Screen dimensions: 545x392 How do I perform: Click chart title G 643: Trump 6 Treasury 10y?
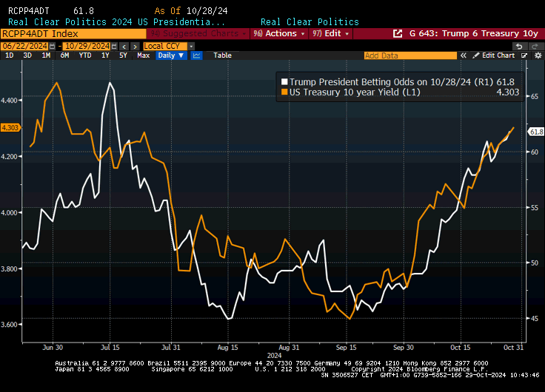pos(474,34)
